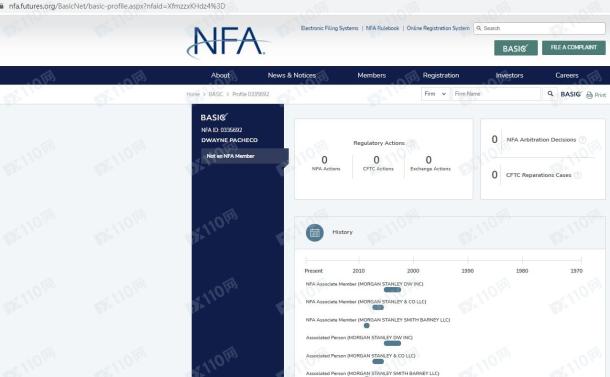Open the News & Notices menu
610x377 pixels.
[292, 75]
